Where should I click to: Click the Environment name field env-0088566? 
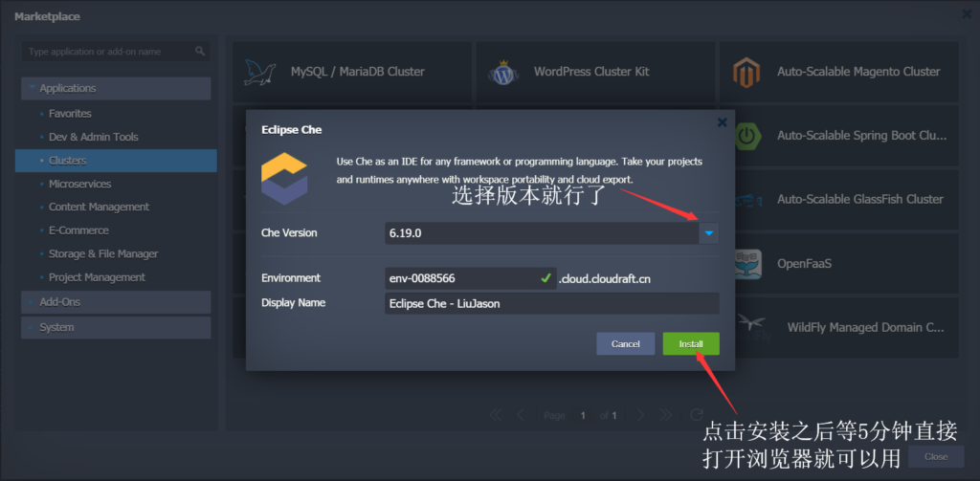pos(471,278)
